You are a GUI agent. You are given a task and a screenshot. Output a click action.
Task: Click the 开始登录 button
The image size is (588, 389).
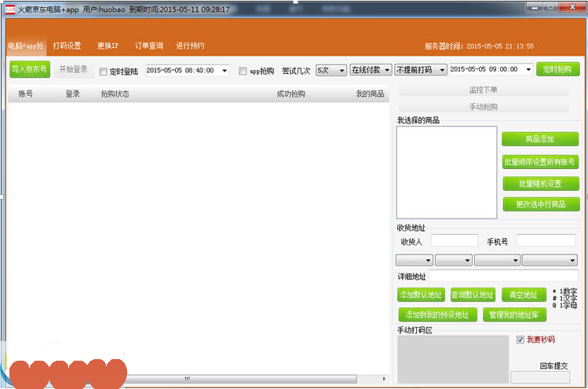[x=74, y=69]
